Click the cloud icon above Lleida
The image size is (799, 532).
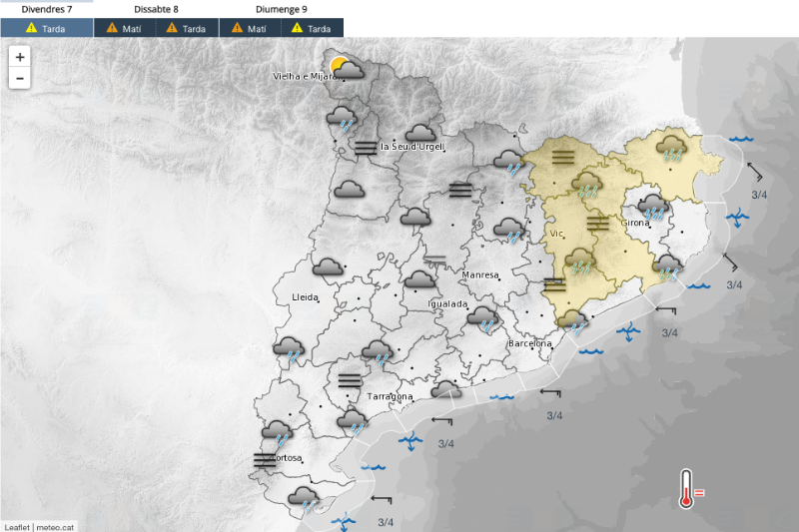[x=328, y=267]
